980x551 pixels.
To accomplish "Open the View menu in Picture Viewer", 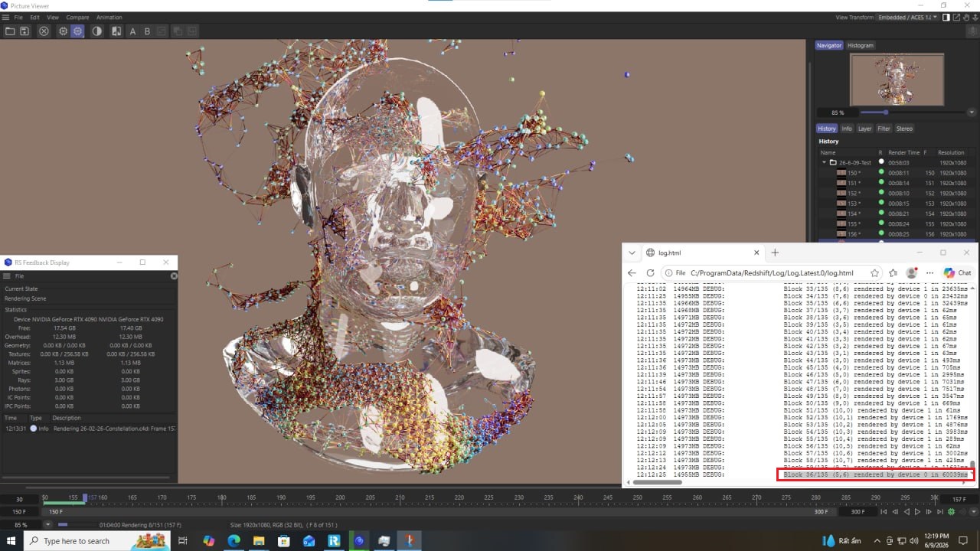I will coord(53,17).
